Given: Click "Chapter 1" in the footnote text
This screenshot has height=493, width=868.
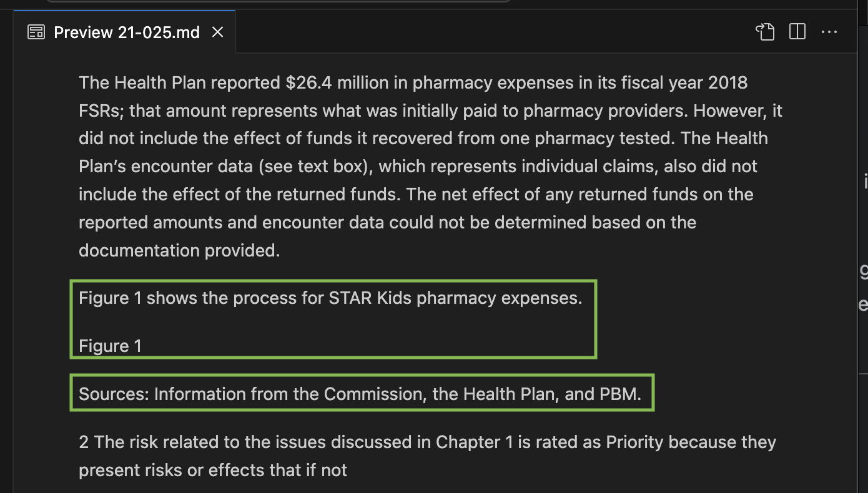Looking at the screenshot, I should coord(474,442).
